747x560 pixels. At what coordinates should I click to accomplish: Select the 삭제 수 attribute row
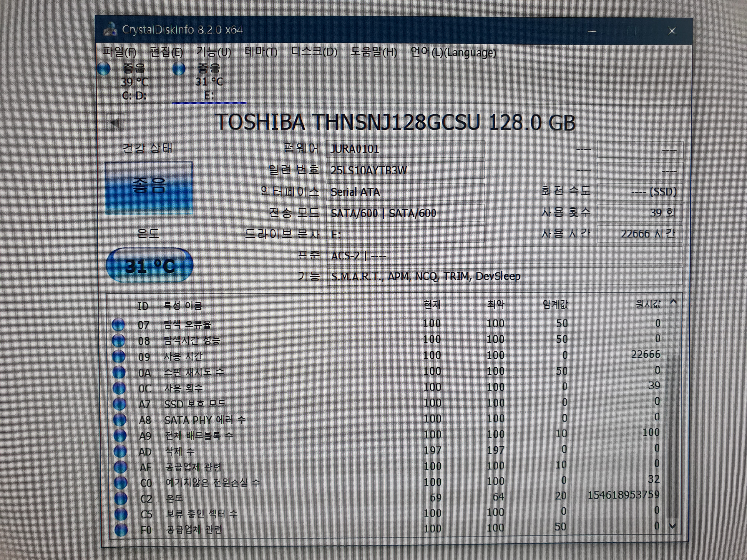click(x=387, y=450)
